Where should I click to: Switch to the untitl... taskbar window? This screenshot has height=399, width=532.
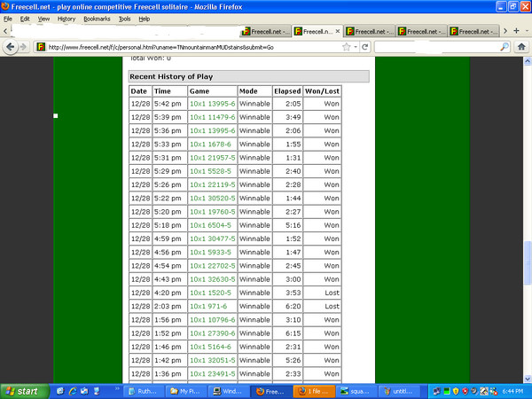click(x=399, y=391)
